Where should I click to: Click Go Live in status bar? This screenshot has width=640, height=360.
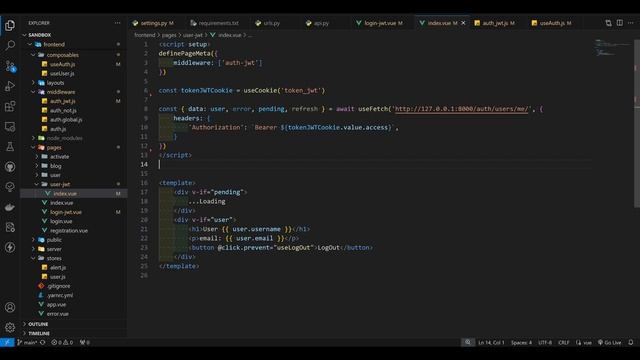[x=609, y=342]
